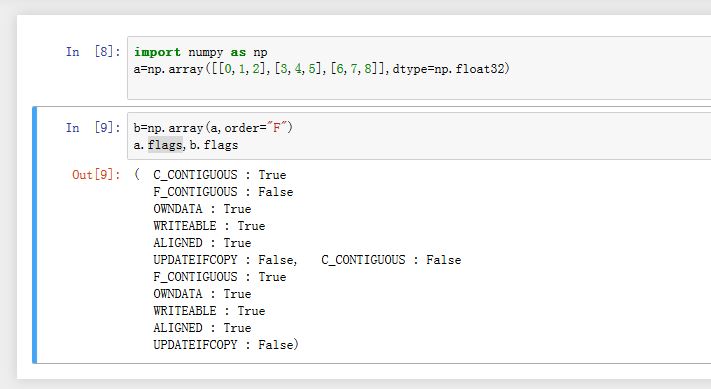Click 'F_CONTIGUOUS : True' output line
Screen dimensions: 711x389
[x=219, y=277]
